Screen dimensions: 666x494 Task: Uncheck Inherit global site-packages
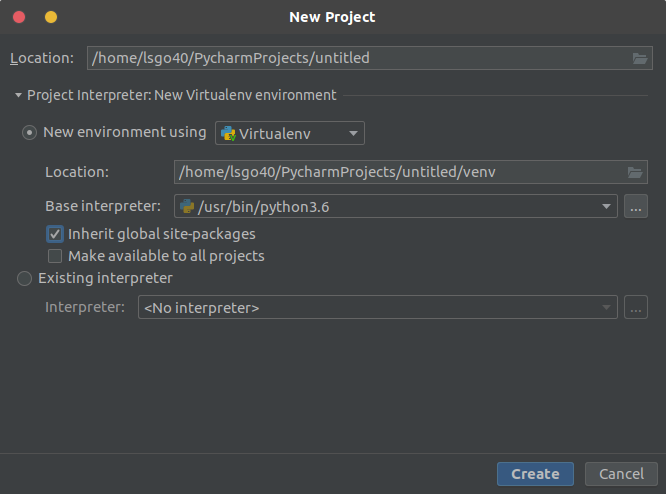pyautogui.click(x=55, y=234)
